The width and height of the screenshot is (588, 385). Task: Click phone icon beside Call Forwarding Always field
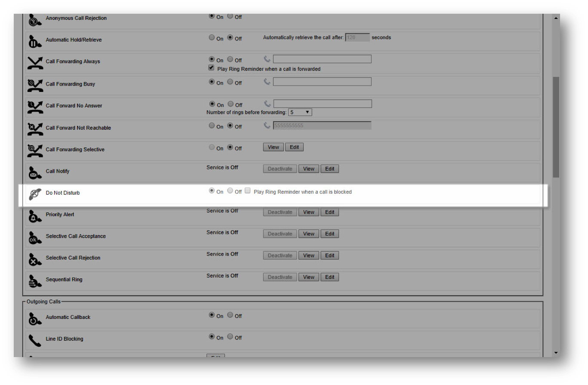[x=267, y=59]
